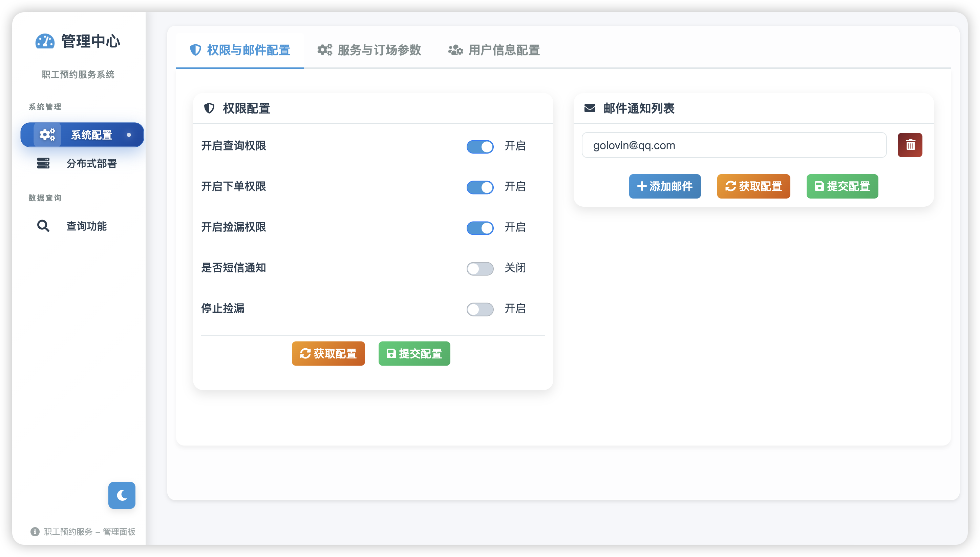The image size is (980, 557).
Task: Switch to the 服务与订场参数 tab
Action: [369, 50]
